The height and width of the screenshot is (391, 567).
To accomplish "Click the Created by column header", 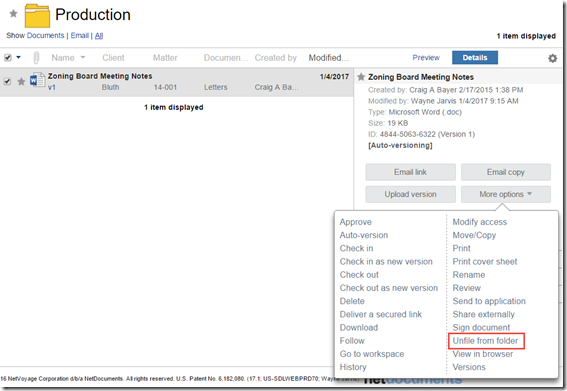I will coord(276,58).
